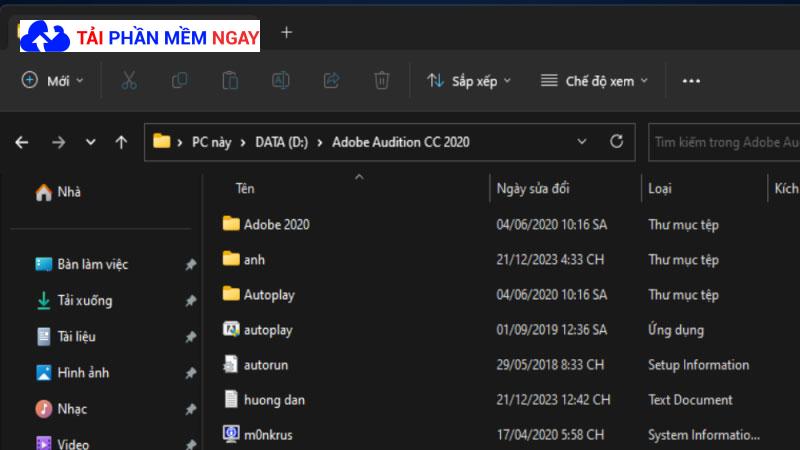Open the Sắp xếp sort dropdown
800x450 pixels.
469,81
